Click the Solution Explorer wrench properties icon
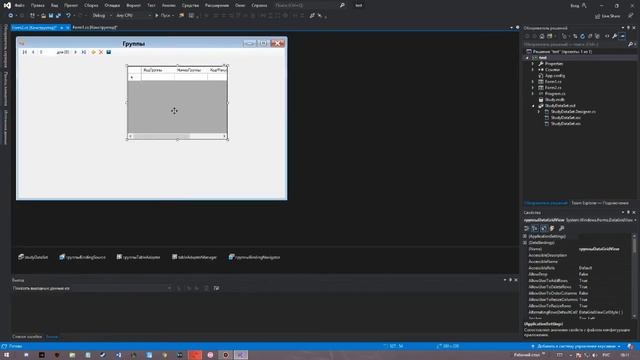Image resolution: width=640 pixels, height=360 pixels. pyautogui.click(x=614, y=36)
